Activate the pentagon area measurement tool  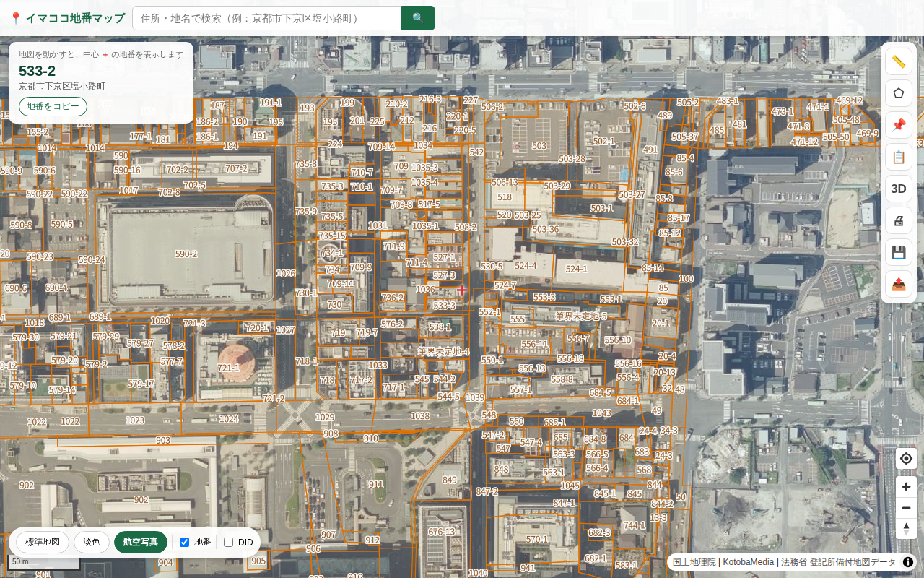(899, 93)
